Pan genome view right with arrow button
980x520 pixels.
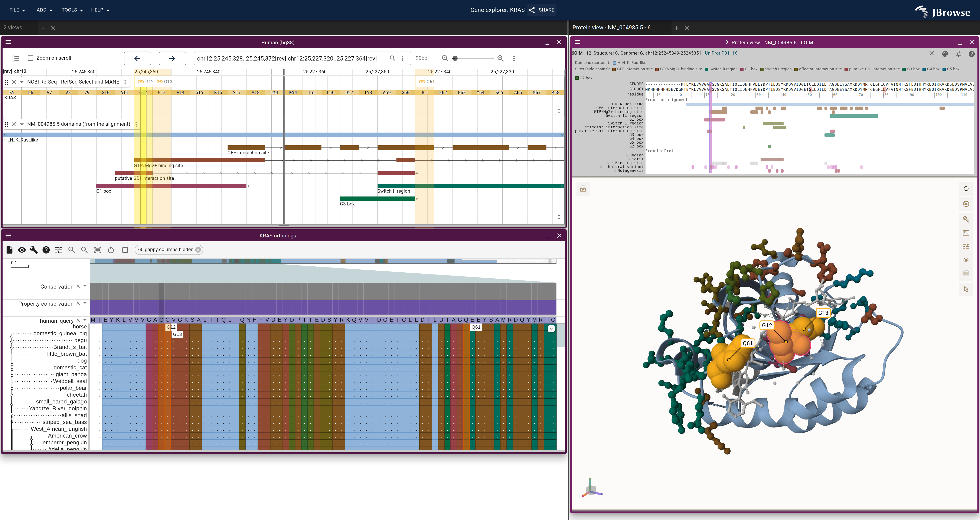coord(172,58)
